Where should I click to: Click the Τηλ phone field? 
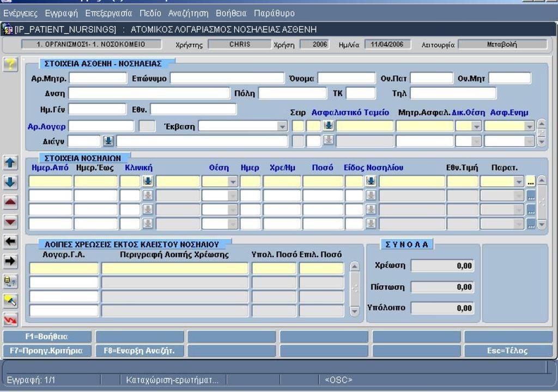click(453, 93)
